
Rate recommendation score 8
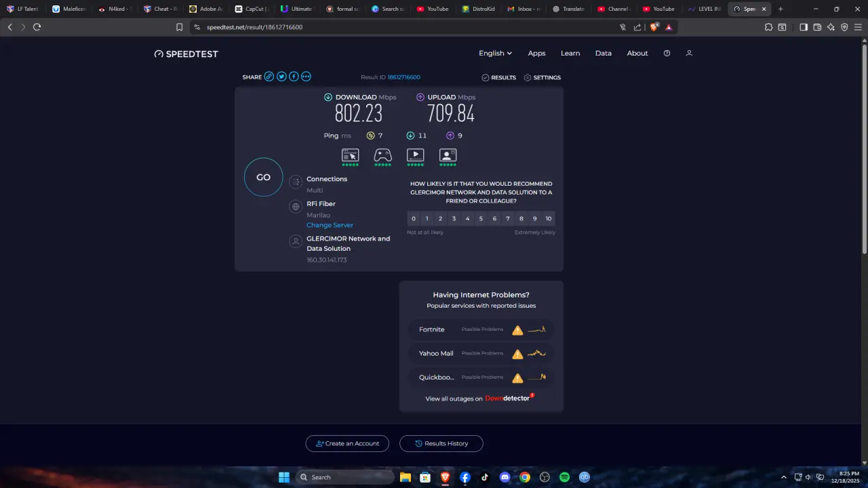pos(521,218)
